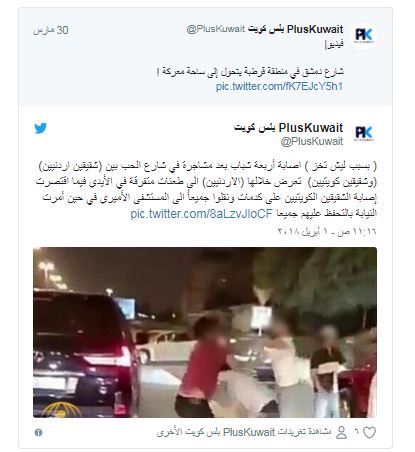Like the tweet with heart icon
This screenshot has width=415, height=452.
369,432
